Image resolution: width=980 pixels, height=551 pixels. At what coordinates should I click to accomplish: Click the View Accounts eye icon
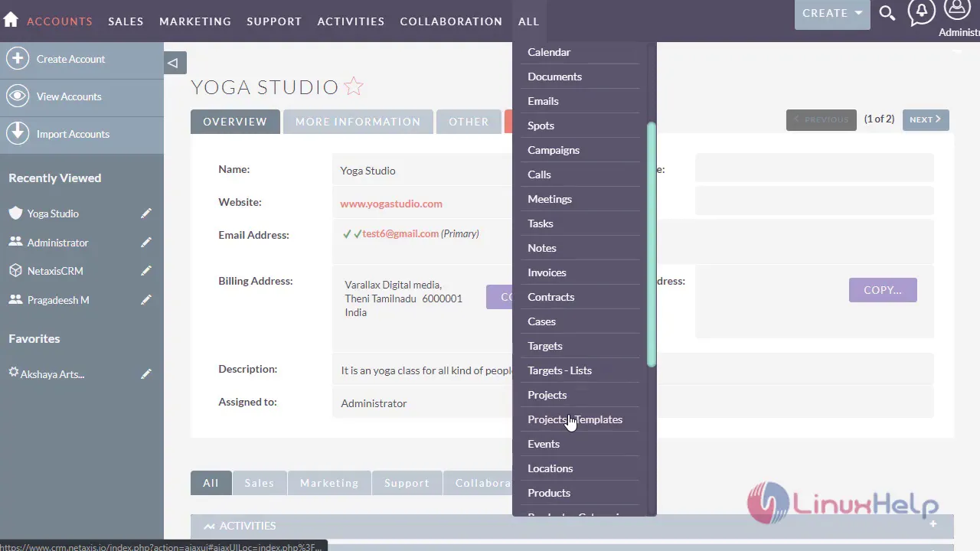[17, 96]
